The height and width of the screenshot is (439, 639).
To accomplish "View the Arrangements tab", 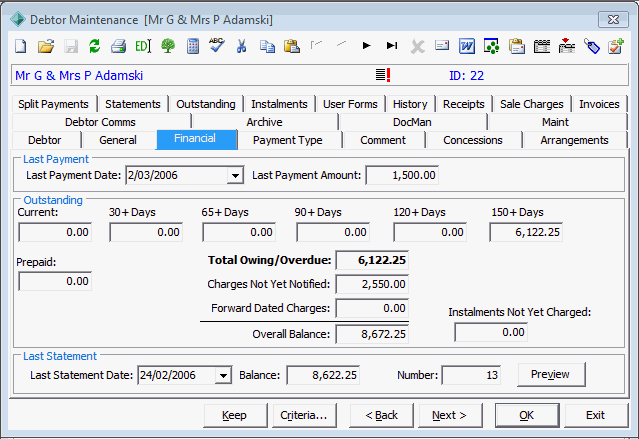I will pos(574,140).
